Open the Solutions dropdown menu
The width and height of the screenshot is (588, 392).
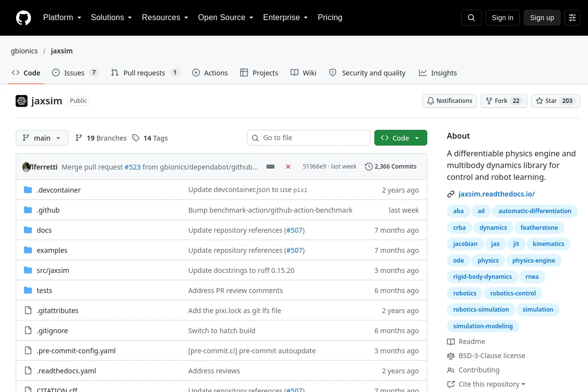[x=111, y=18]
